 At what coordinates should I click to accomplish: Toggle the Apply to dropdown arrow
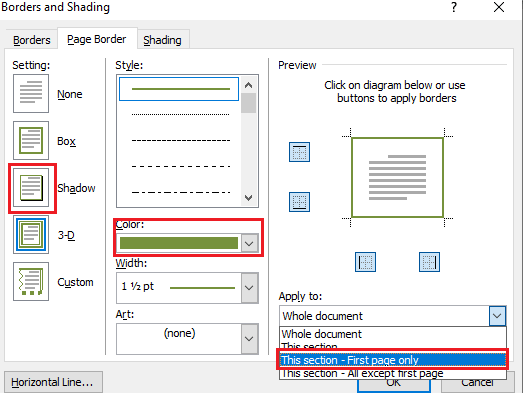(497, 316)
